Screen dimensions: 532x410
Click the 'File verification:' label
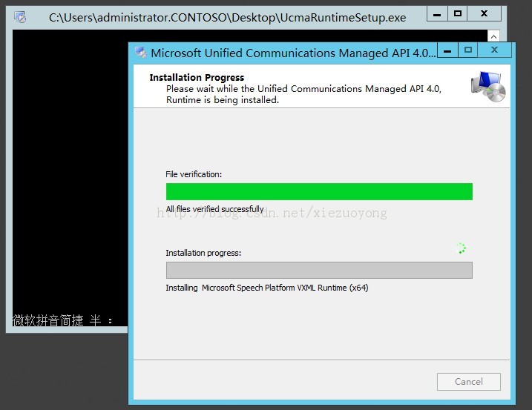pos(194,174)
